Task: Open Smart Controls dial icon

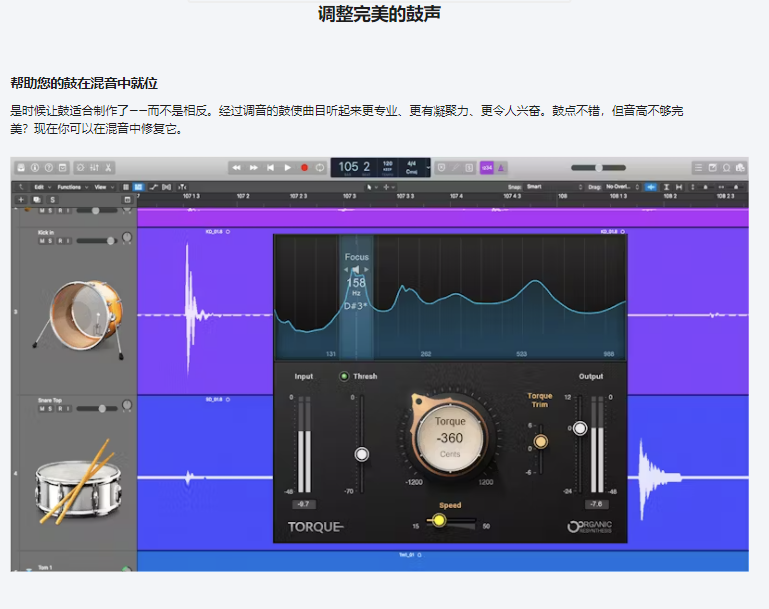Action: pyautogui.click(x=80, y=168)
